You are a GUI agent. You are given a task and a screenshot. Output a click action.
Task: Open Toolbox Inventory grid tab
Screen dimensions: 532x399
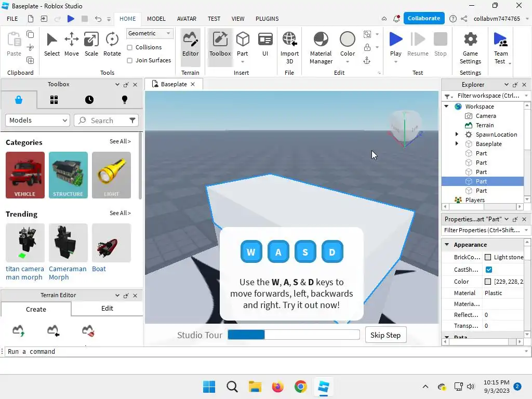[x=54, y=100]
